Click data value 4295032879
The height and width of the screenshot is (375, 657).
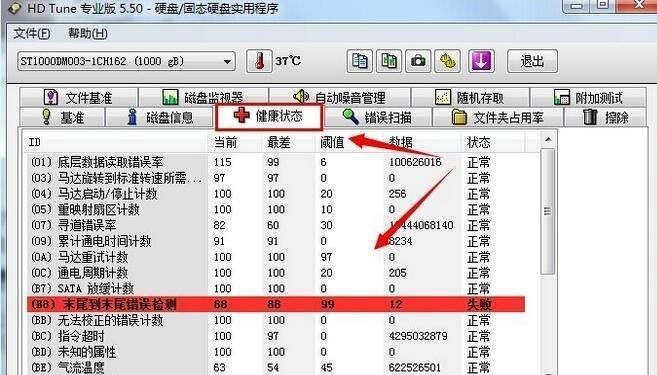tap(418, 336)
